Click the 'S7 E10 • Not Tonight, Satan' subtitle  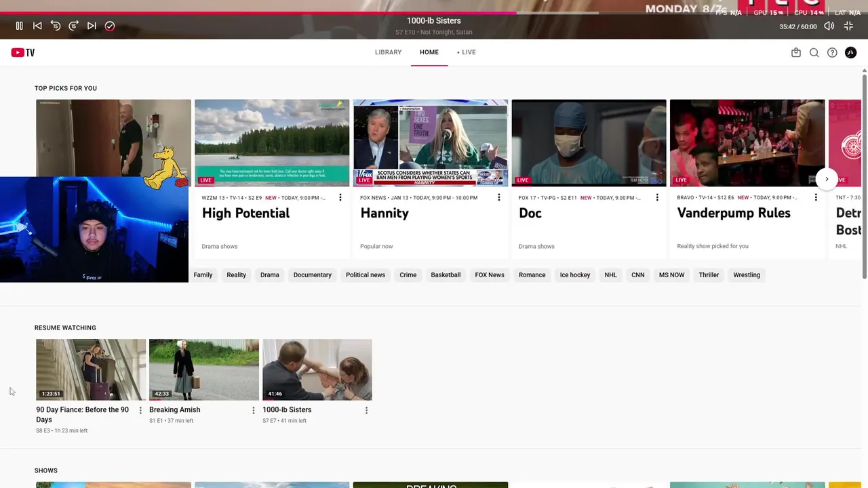click(x=434, y=33)
